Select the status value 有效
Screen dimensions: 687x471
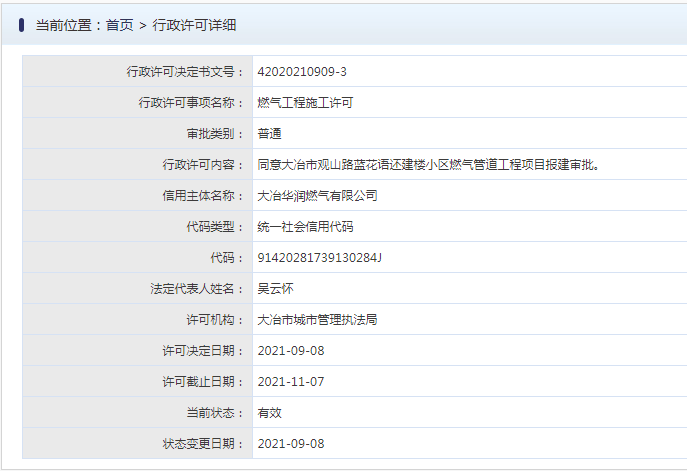point(269,413)
